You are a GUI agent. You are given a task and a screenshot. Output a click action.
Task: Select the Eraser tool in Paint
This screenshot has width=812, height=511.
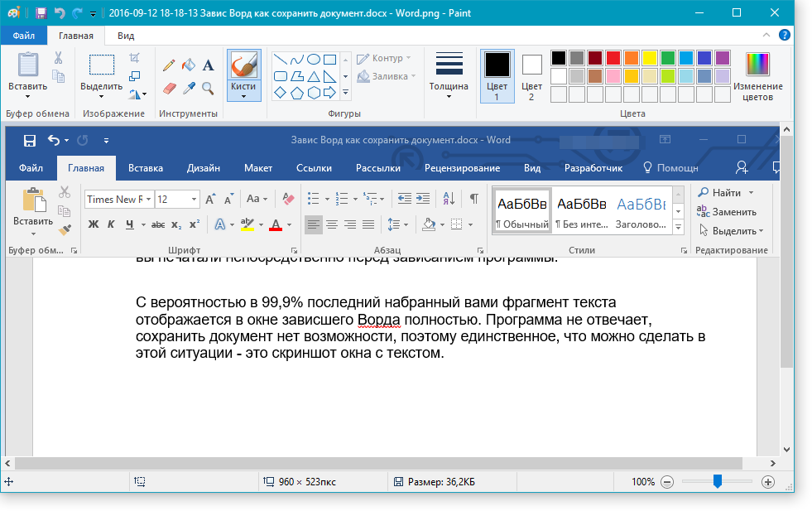click(170, 89)
